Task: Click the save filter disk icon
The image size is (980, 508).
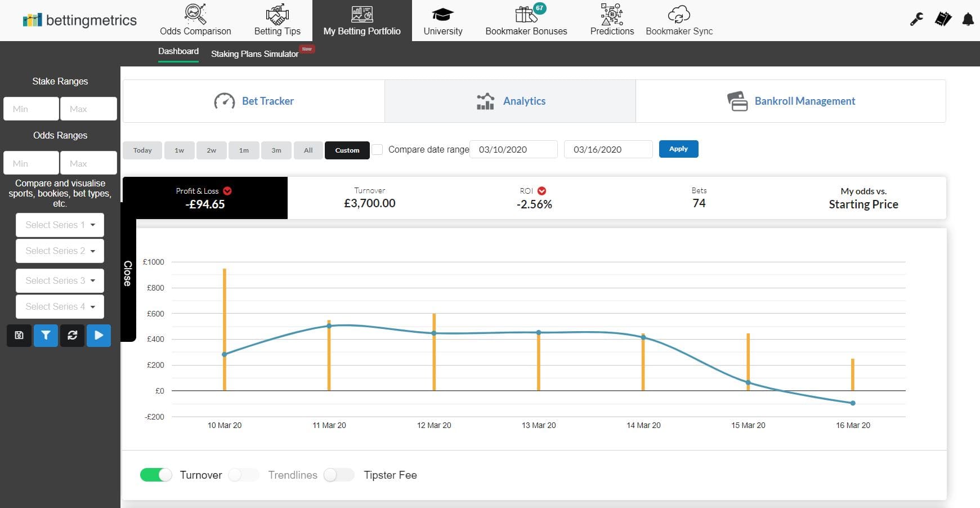Action: click(x=19, y=336)
